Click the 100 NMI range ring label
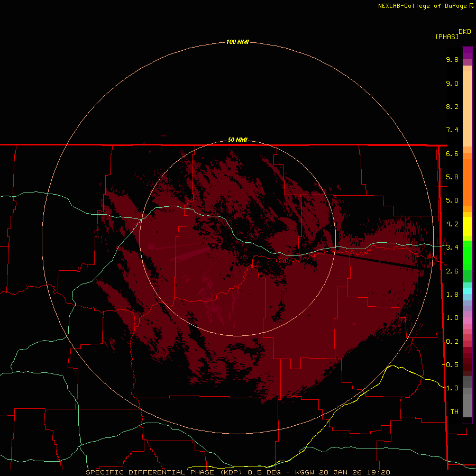The width and height of the screenshot is (476, 476). coord(237,42)
